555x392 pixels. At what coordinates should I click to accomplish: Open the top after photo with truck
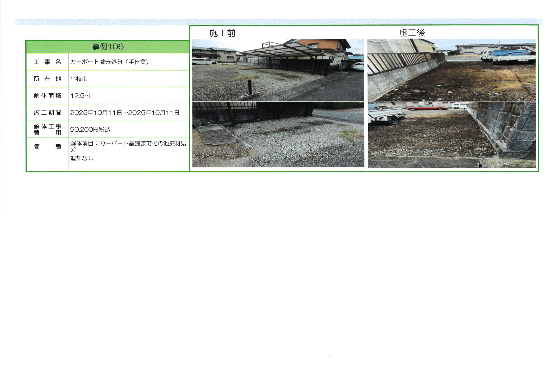(451, 70)
